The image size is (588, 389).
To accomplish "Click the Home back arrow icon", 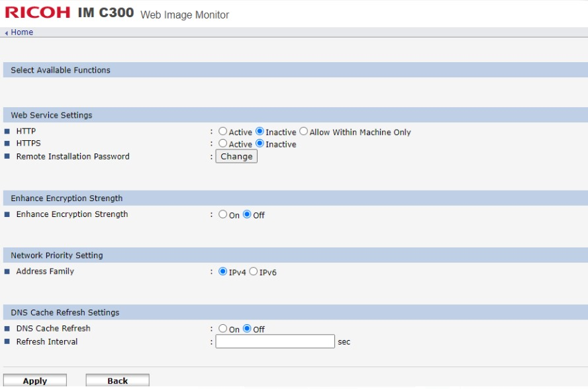I will tap(7, 33).
